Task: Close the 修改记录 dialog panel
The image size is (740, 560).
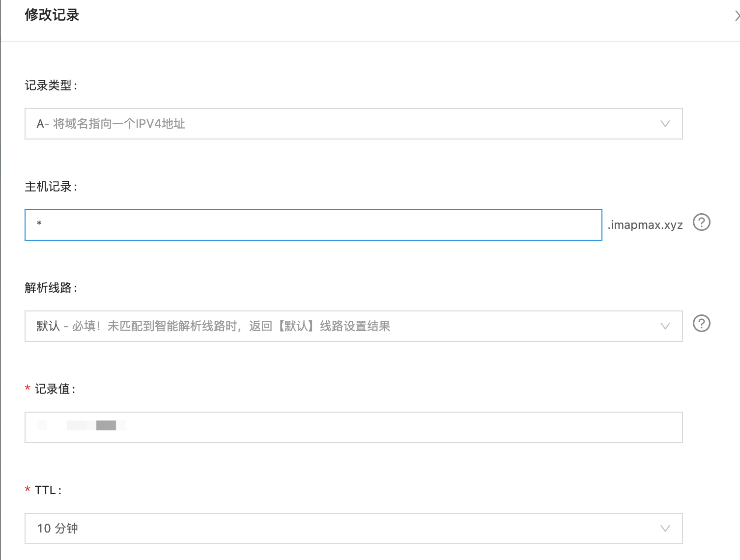Action: (x=737, y=16)
